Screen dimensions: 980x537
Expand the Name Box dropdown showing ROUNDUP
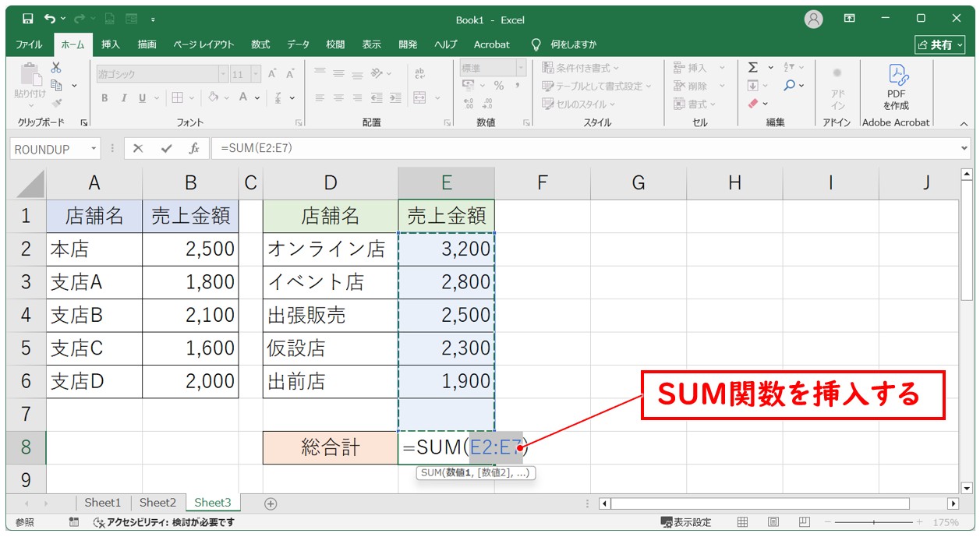[94, 148]
